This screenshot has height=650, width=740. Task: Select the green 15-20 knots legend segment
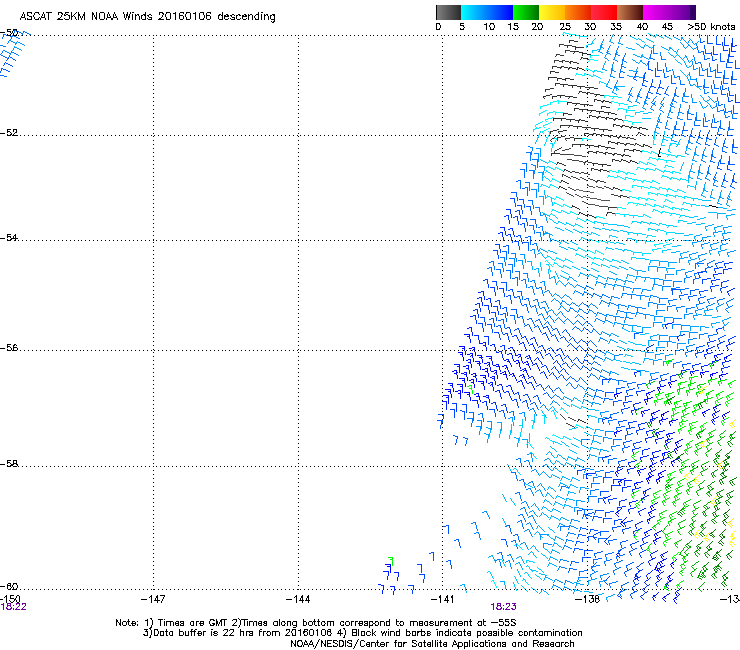click(526, 12)
